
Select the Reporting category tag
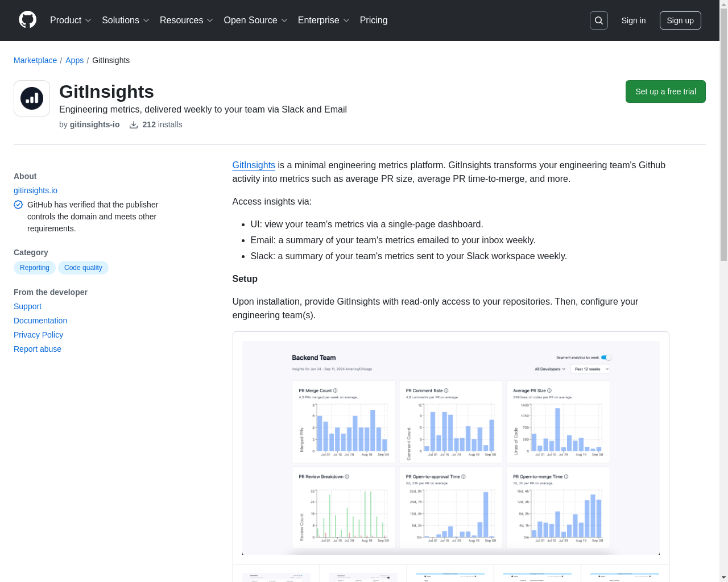pyautogui.click(x=35, y=268)
